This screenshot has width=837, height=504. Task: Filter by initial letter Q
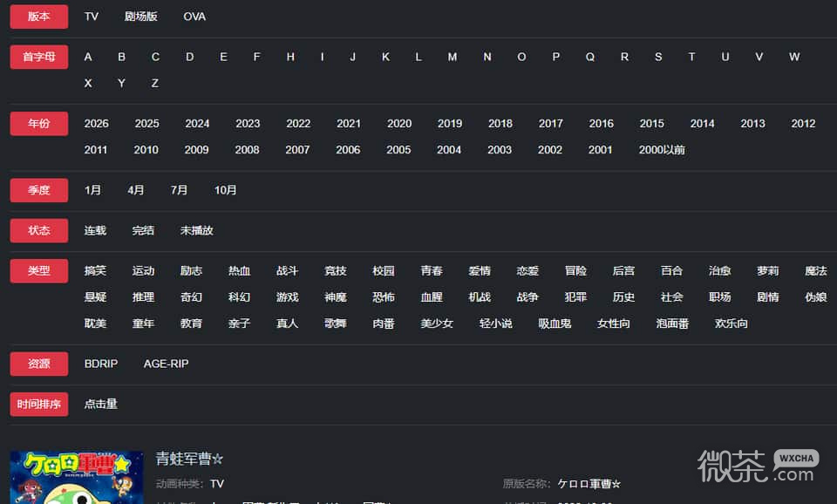pyautogui.click(x=590, y=57)
